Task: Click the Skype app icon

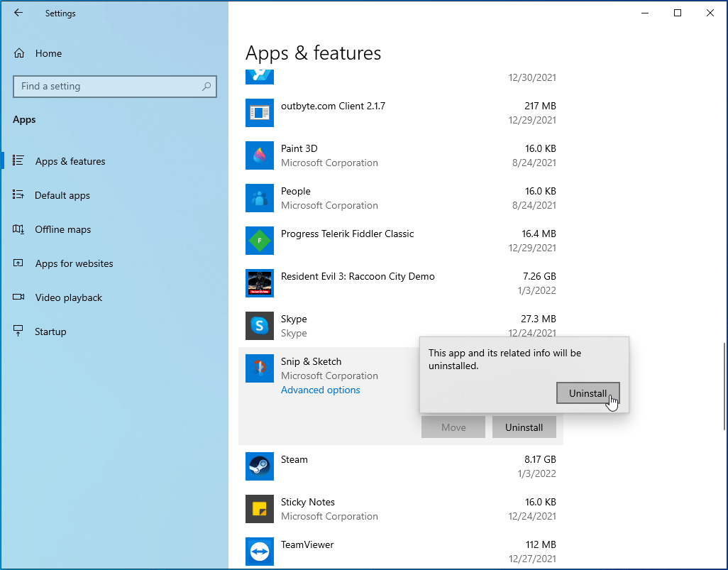Action: pyautogui.click(x=260, y=326)
